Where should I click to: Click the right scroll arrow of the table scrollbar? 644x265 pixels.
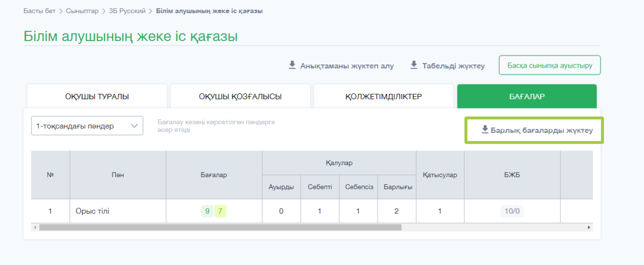[590, 227]
